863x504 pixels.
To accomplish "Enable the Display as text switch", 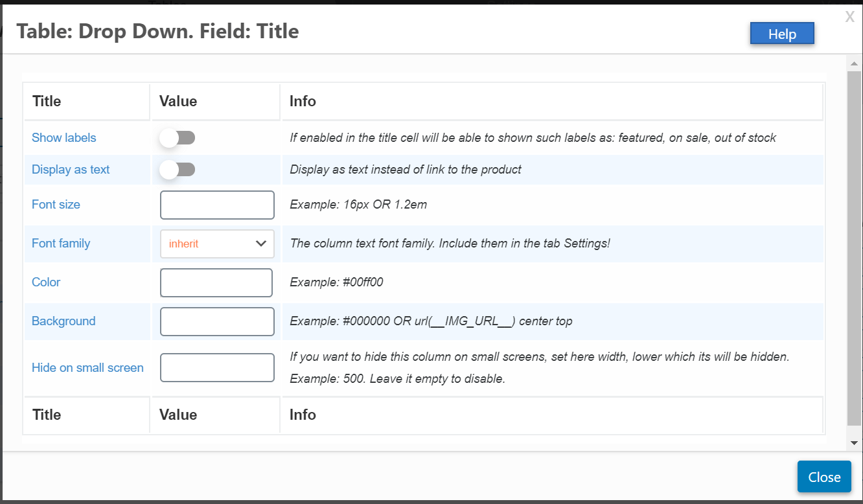I will tap(178, 170).
